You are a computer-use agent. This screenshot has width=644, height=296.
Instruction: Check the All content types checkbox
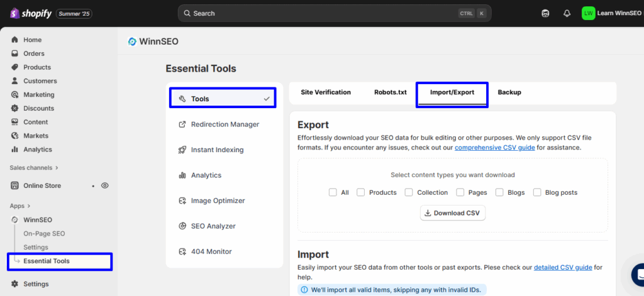point(333,192)
